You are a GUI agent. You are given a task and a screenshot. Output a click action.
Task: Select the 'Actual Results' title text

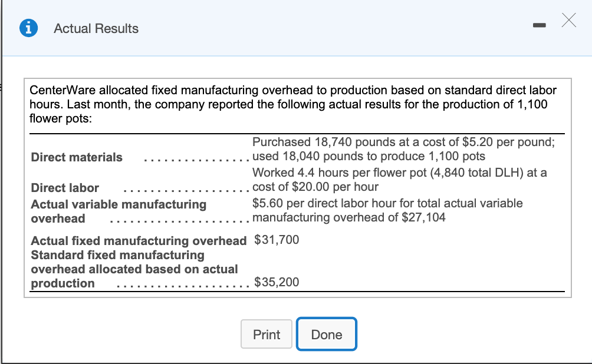click(96, 28)
